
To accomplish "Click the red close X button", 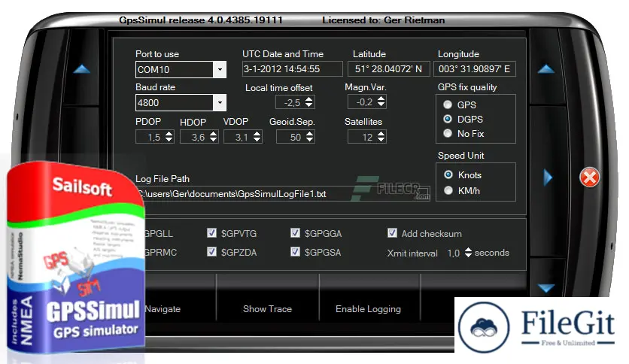I will coord(589,177).
